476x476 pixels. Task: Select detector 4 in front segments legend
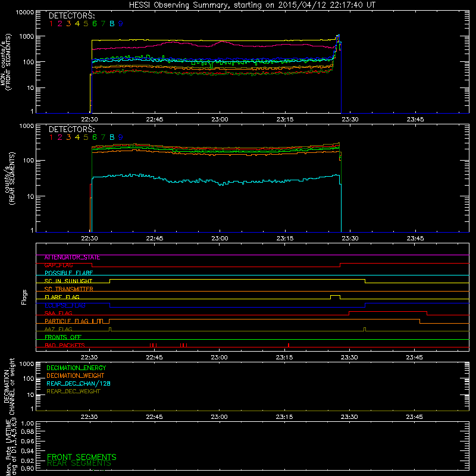pos(77,24)
